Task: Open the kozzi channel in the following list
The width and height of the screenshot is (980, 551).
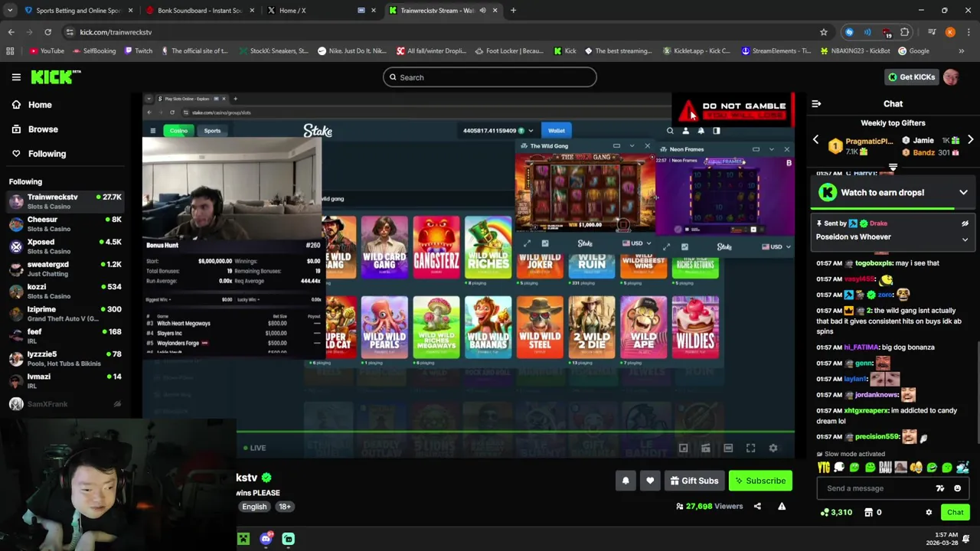Action: [65, 291]
